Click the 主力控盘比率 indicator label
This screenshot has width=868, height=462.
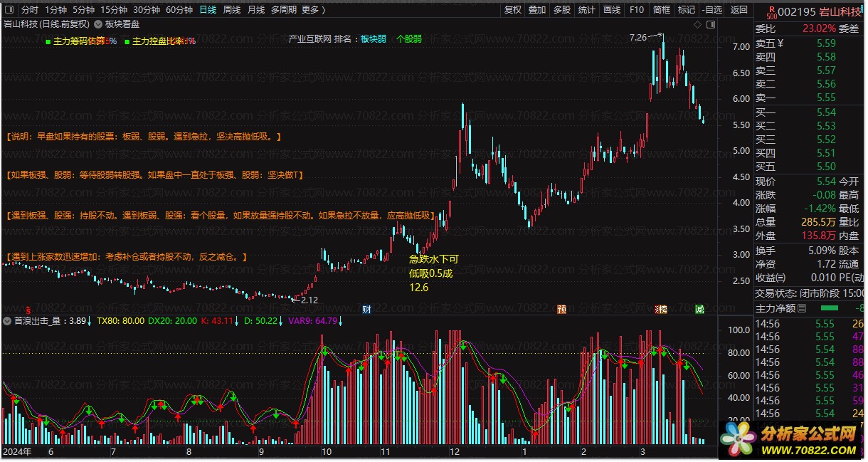(159, 41)
